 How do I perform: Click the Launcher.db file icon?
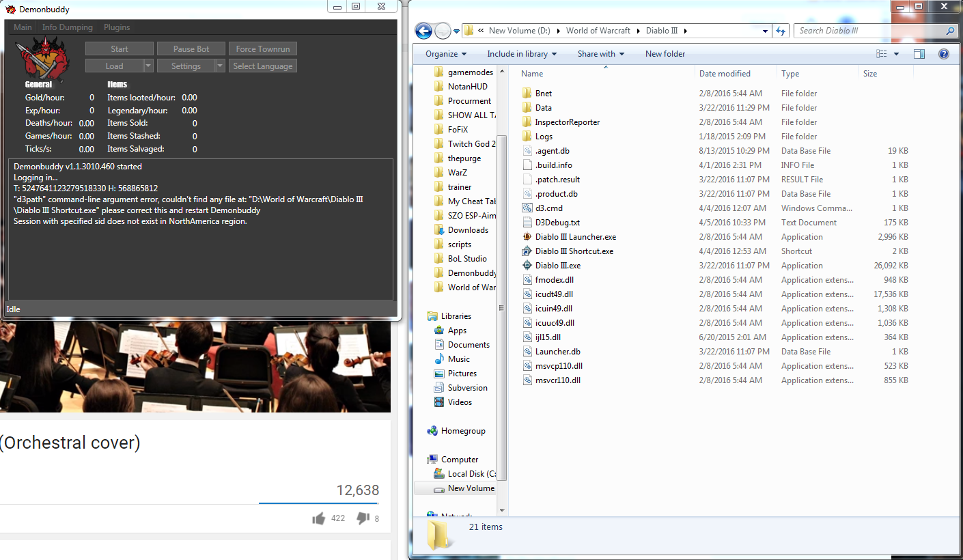click(527, 352)
